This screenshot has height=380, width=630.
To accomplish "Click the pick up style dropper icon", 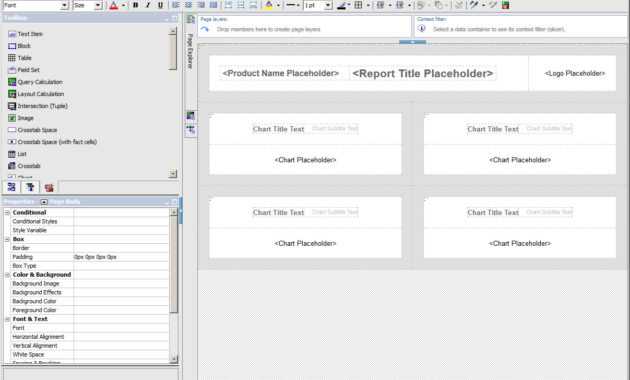I will [x=474, y=5].
